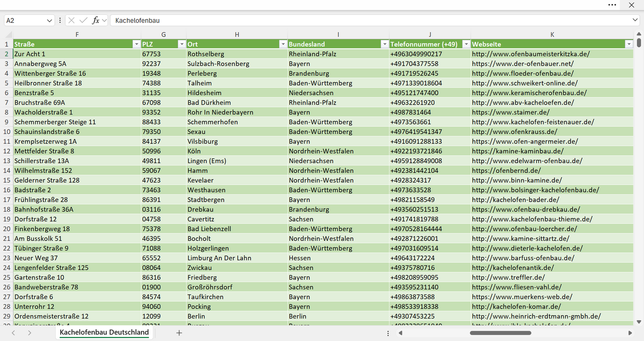This screenshot has height=341, width=644.
Task: Select cell Bad Dürkheim
Action: click(237, 102)
